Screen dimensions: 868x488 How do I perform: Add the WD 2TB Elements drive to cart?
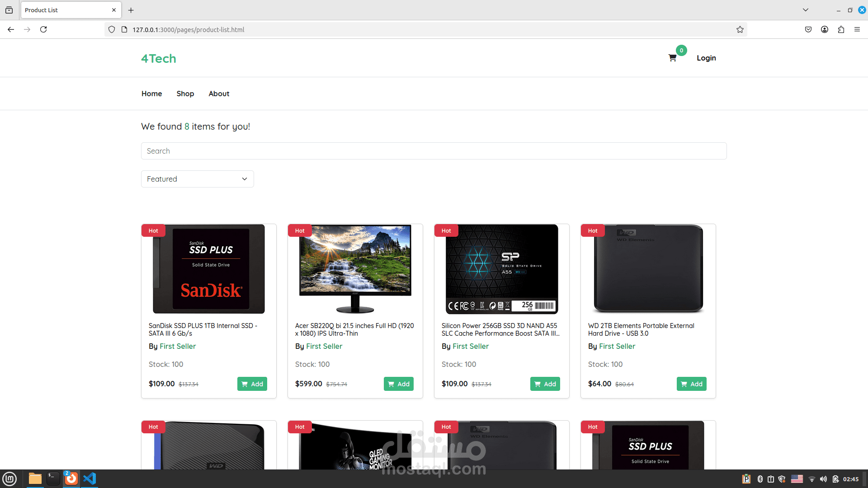point(692,384)
